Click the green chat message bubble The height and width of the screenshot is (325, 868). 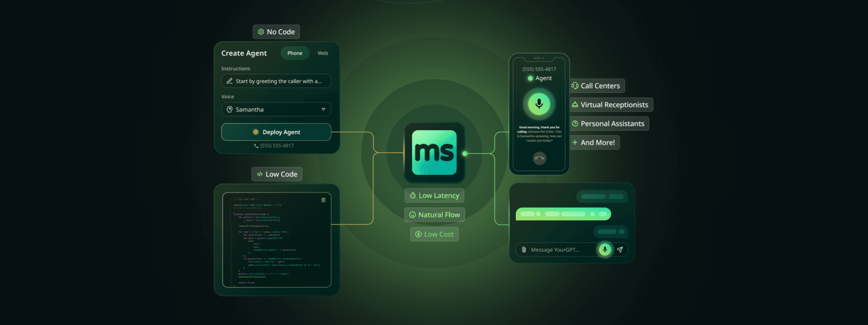(563, 214)
